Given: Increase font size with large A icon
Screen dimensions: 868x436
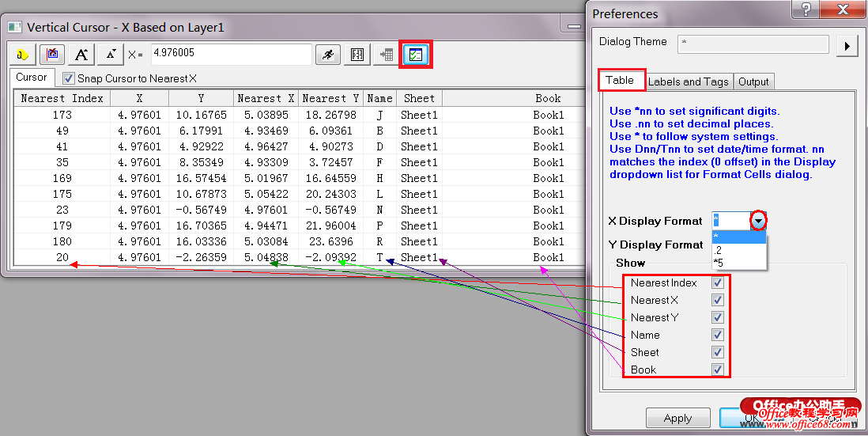Looking at the screenshot, I should 81,55.
